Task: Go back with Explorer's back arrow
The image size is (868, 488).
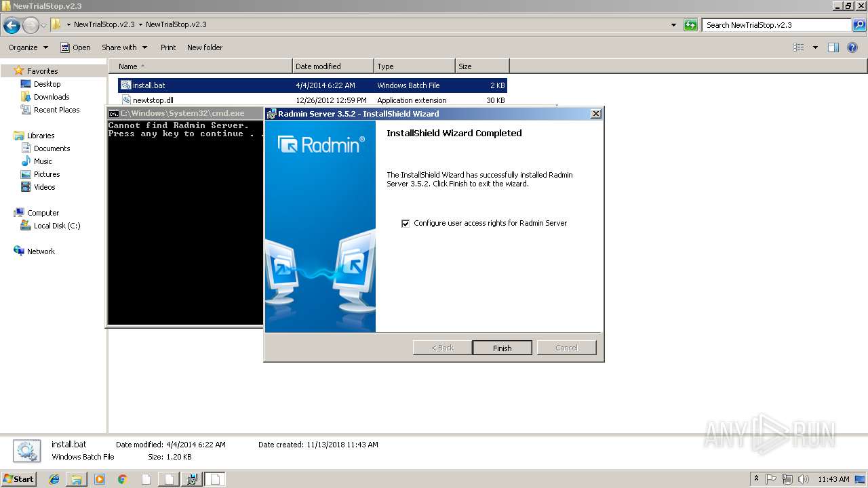Action: (x=12, y=26)
